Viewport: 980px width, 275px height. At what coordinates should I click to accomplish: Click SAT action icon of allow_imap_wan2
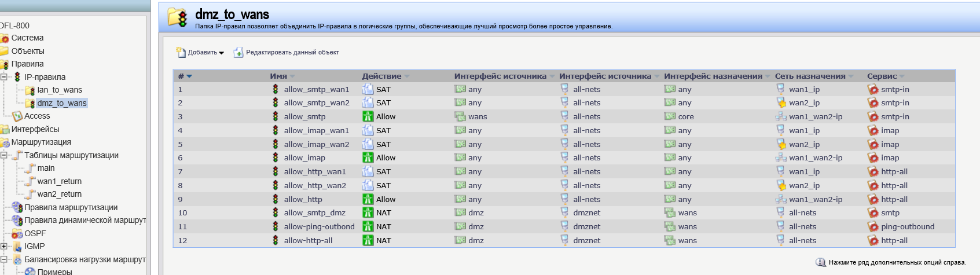368,144
